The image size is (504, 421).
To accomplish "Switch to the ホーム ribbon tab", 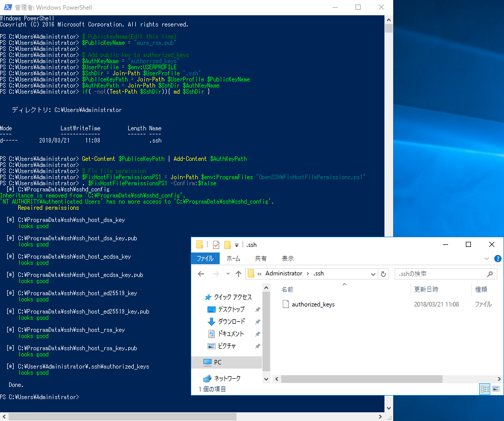I will (233, 258).
